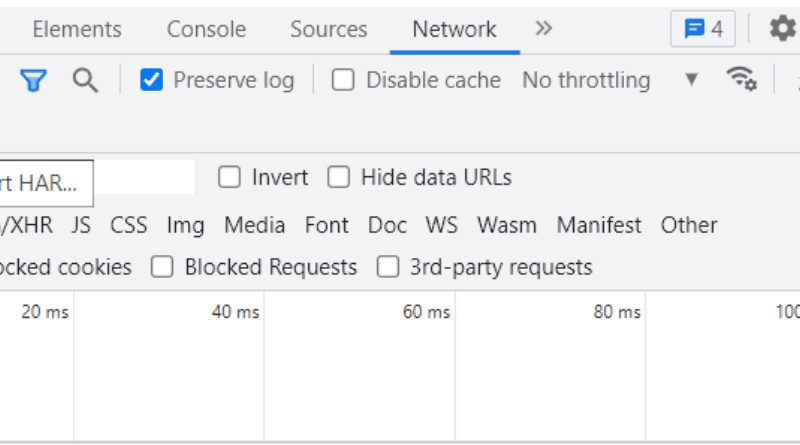Open network search with magnifier icon
Image resolution: width=800 pixels, height=445 pixels.
85,80
